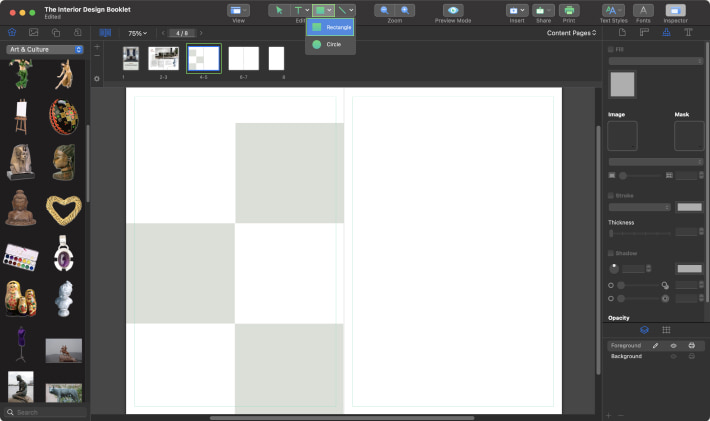Select the Foreground layer
The width and height of the screenshot is (710, 421).
pyautogui.click(x=626, y=345)
